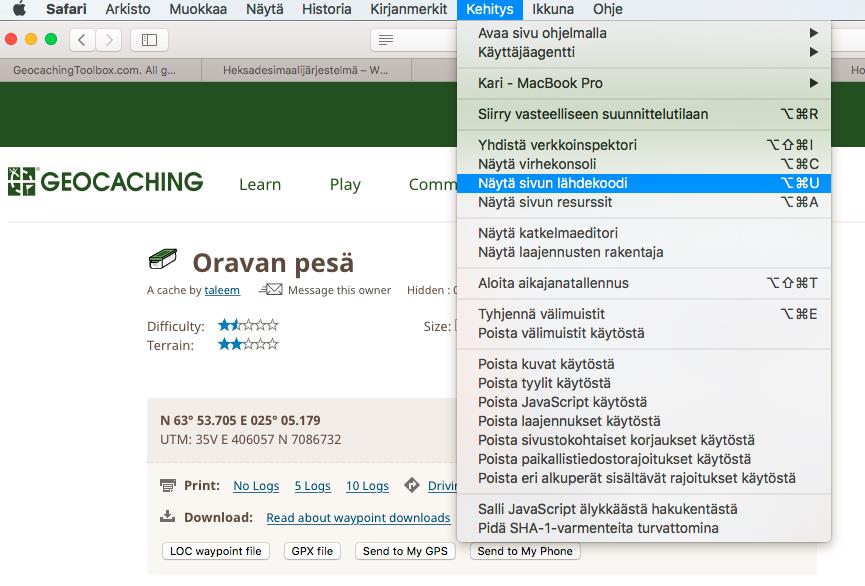Click the Difficulty star rating
Image resolution: width=865 pixels, height=586 pixels.
[248, 325]
